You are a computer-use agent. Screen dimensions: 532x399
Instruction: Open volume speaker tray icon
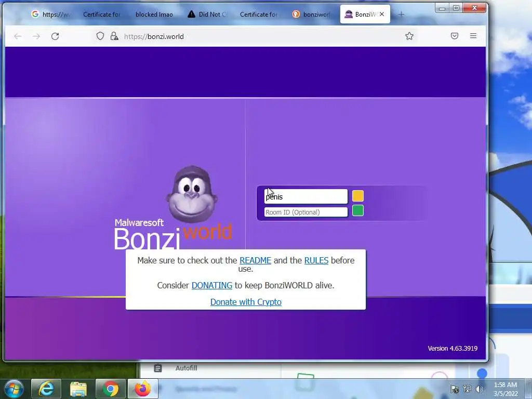[479, 389]
